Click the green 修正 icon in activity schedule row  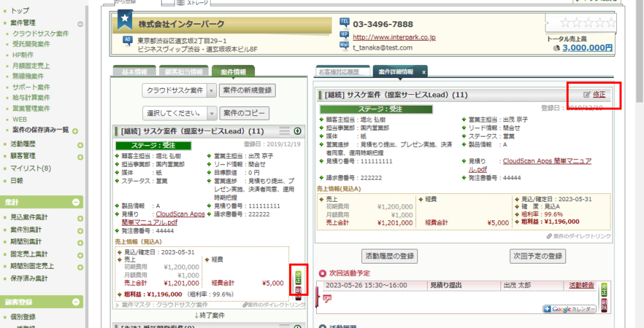point(604,289)
